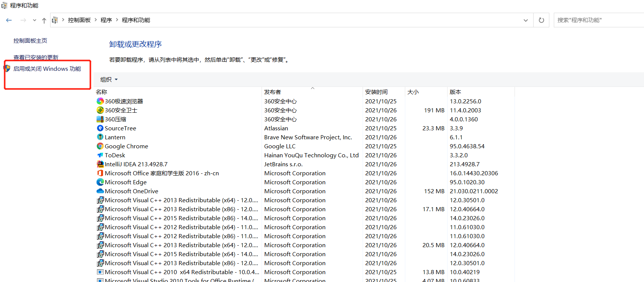644x282 pixels.
Task: Click the Microsoft OneDrive cloud icon
Action: click(x=100, y=191)
